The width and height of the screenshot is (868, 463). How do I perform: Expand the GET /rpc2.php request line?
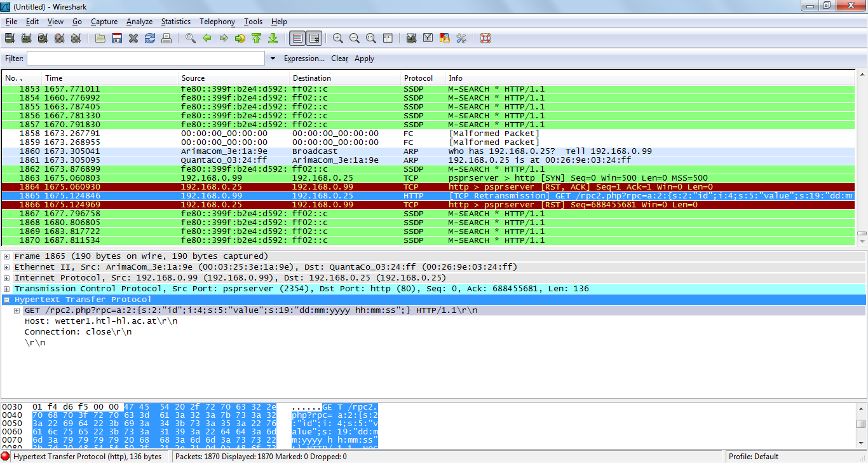click(17, 310)
